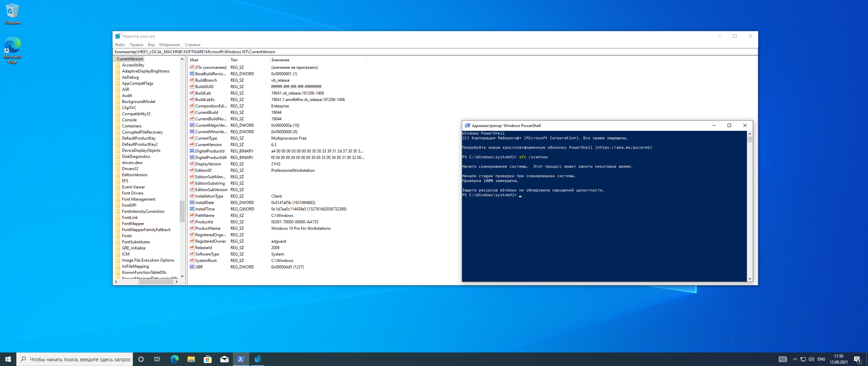Open File Explorer from the taskbar
This screenshot has height=366, width=868.
click(x=191, y=359)
